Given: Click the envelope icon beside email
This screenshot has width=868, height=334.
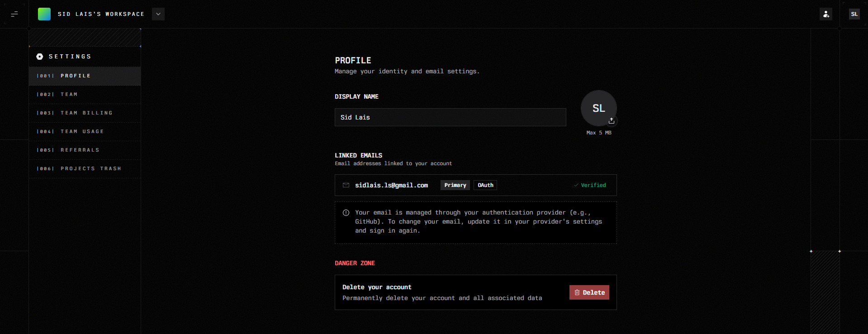Looking at the screenshot, I should 346,185.
